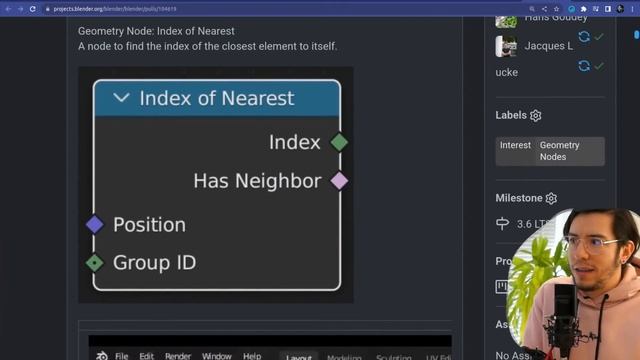Open Edit menu in embedded Blender screenshot
The width and height of the screenshot is (640, 360).
(147, 356)
